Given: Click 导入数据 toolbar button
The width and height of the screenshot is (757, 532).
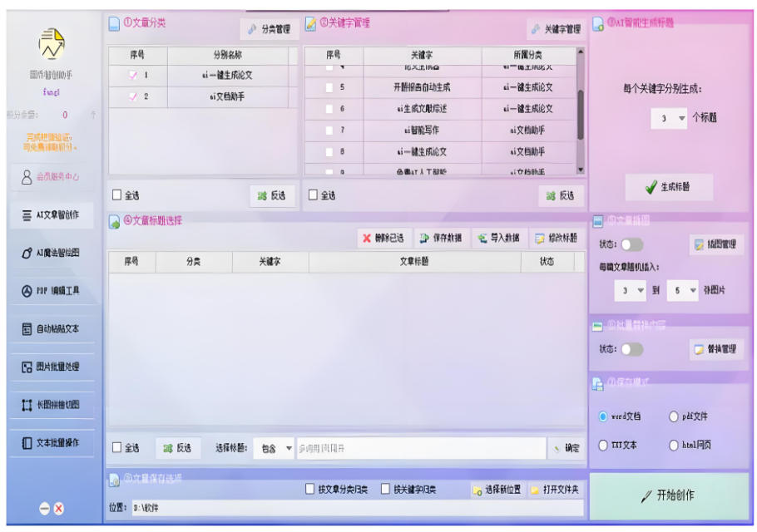Looking at the screenshot, I should pos(499,239).
